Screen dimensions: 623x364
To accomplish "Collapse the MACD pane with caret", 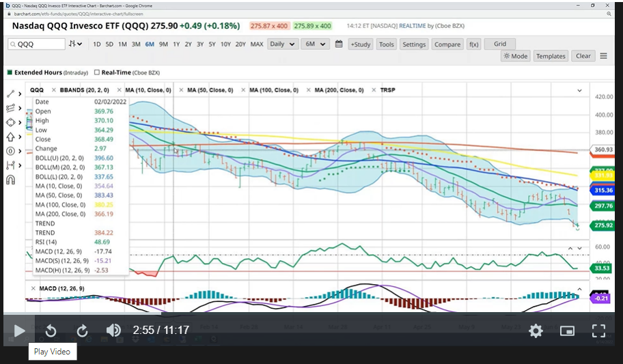I will coord(580,289).
